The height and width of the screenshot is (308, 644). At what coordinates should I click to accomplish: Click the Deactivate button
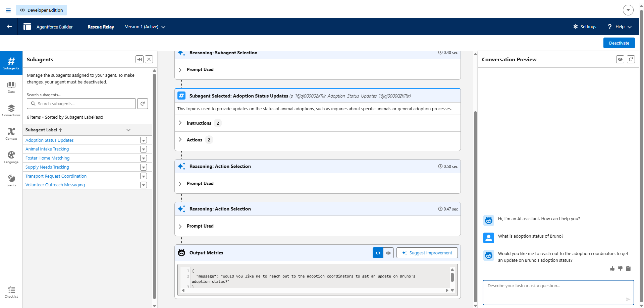click(619, 43)
